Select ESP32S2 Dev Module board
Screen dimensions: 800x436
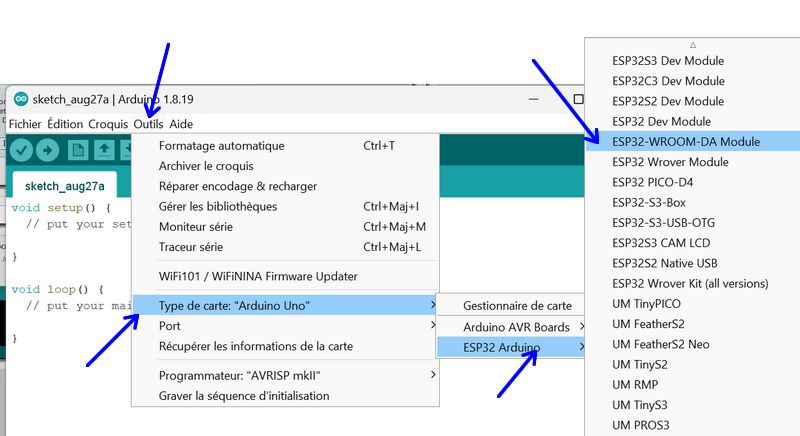tap(693, 101)
